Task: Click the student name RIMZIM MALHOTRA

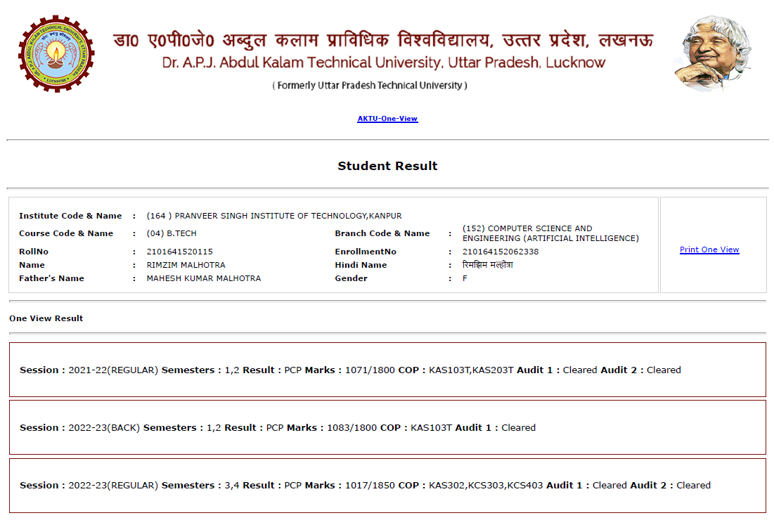Action: pos(186,265)
